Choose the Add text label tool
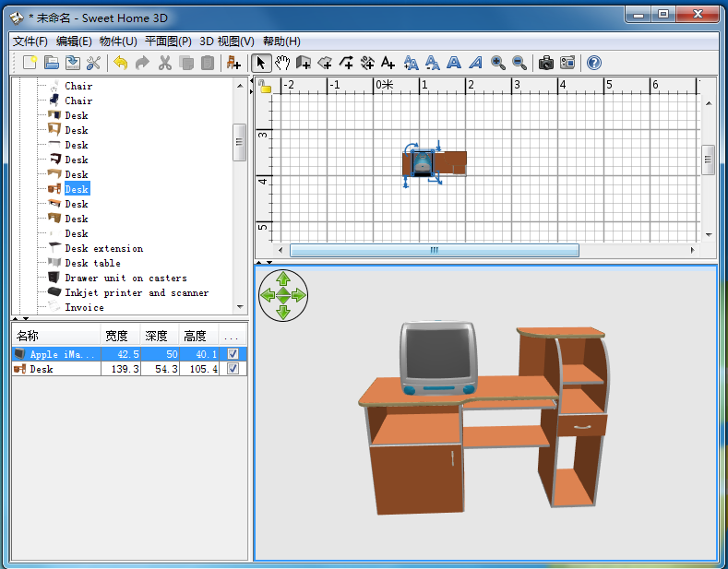Screen dimensions: 728x569 pyautogui.click(x=388, y=63)
